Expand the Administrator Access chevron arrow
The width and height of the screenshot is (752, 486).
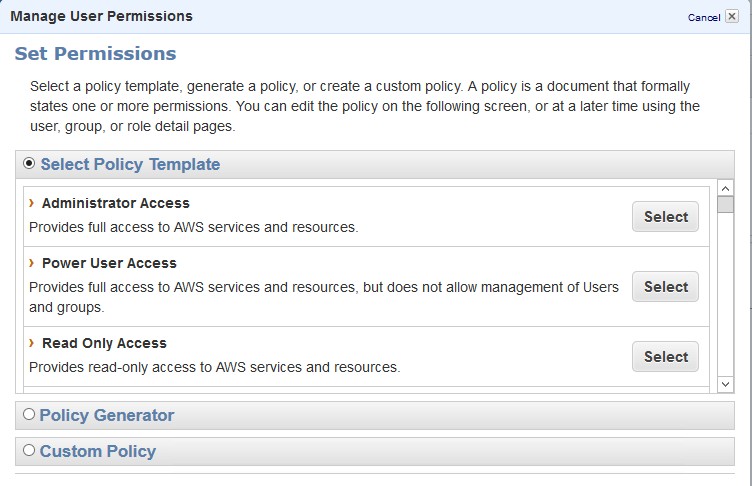pyautogui.click(x=32, y=203)
